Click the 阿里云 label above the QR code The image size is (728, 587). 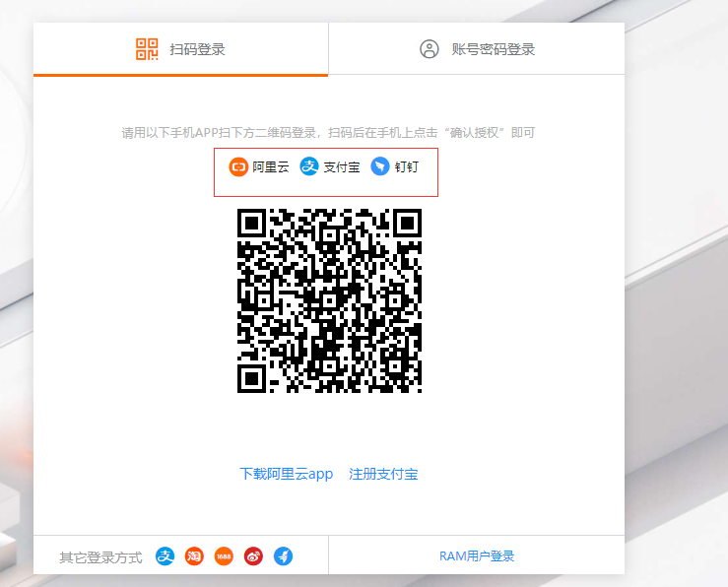coord(271,167)
